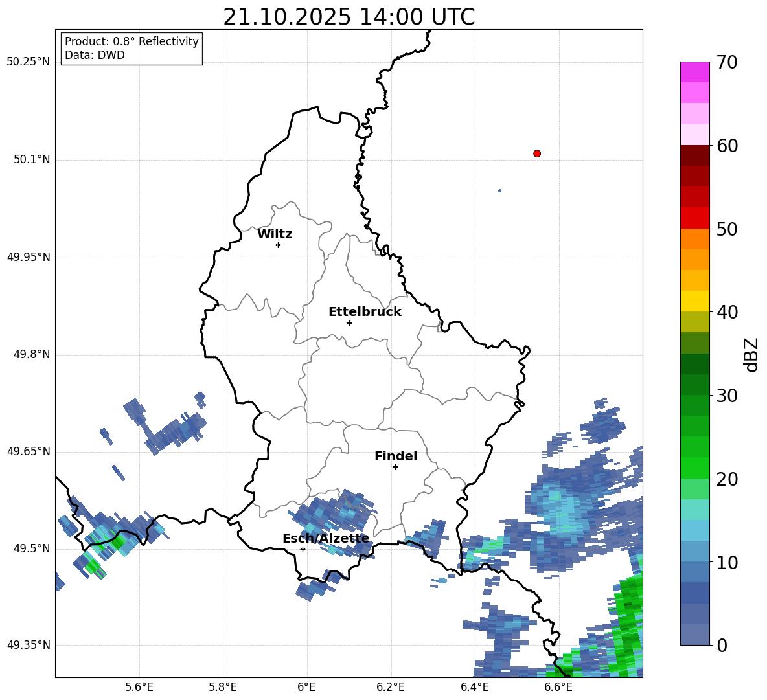The image size is (767, 700).
Task: Click the 20 colorbar tick label
Action: tap(727, 479)
